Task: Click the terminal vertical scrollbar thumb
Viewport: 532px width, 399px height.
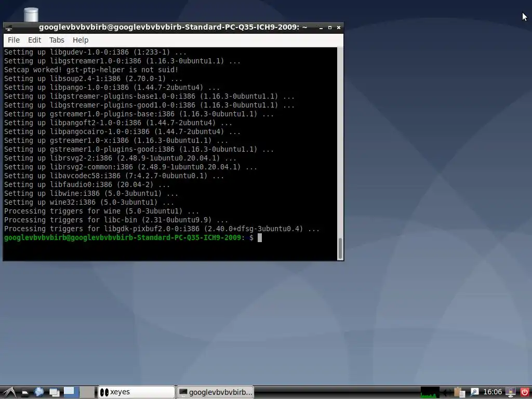Action: [x=340, y=248]
